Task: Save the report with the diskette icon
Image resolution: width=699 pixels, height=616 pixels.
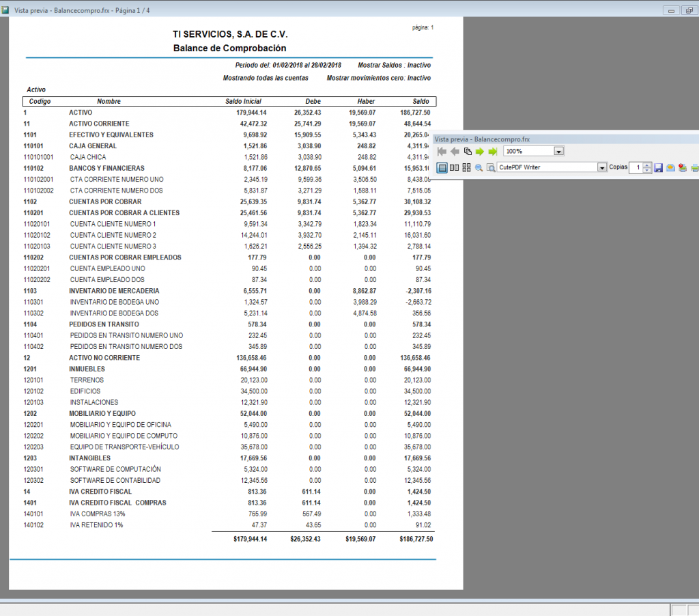Action: pos(659,168)
